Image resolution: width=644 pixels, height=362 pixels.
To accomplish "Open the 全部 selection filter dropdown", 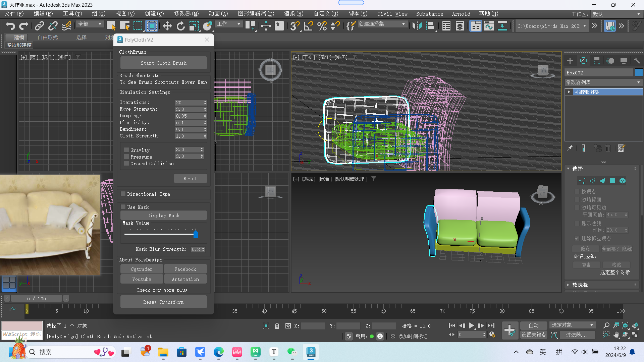I will click(x=90, y=24).
